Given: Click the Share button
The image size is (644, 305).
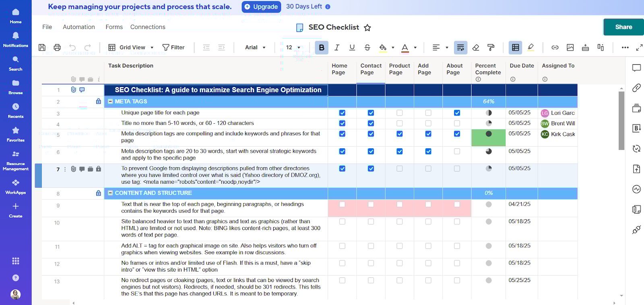Looking at the screenshot, I should tap(623, 27).
